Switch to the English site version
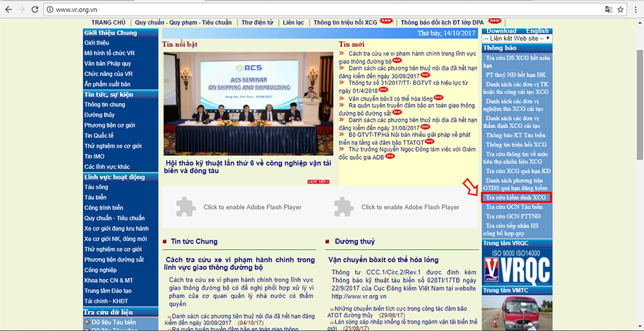 (537, 31)
